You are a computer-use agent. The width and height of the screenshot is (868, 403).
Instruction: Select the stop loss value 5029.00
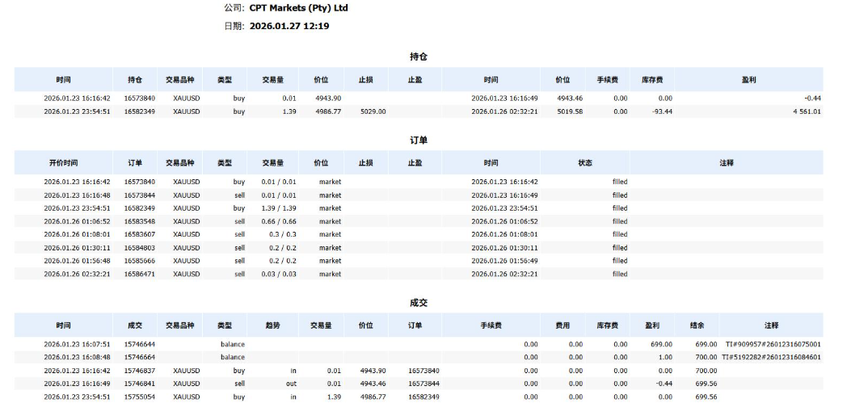click(373, 111)
